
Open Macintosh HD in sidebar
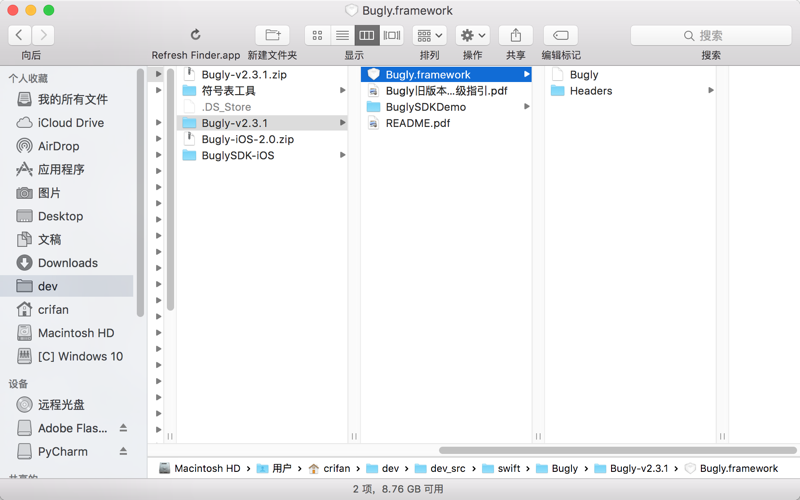[x=67, y=333]
